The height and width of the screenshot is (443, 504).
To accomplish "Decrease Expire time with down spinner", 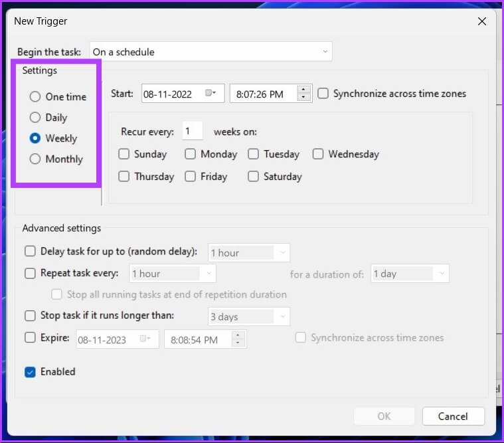I will coord(238,343).
